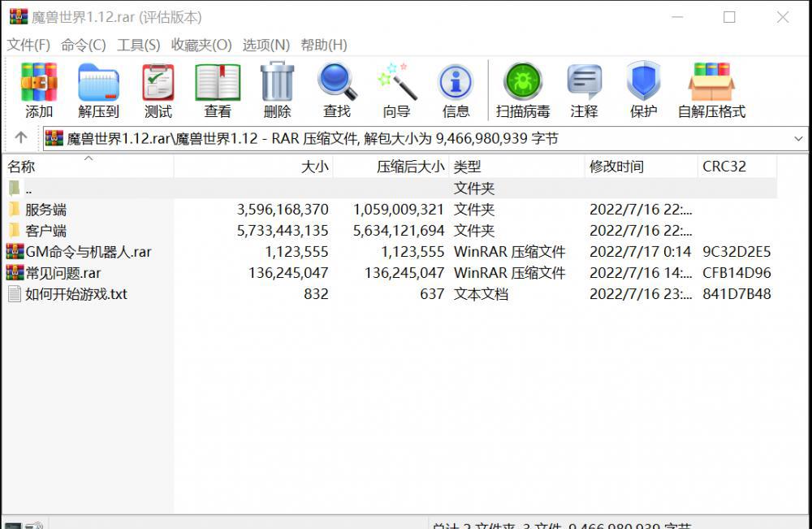Select file GM命令与机器人.rar
This screenshot has width=812, height=529.
tap(89, 252)
